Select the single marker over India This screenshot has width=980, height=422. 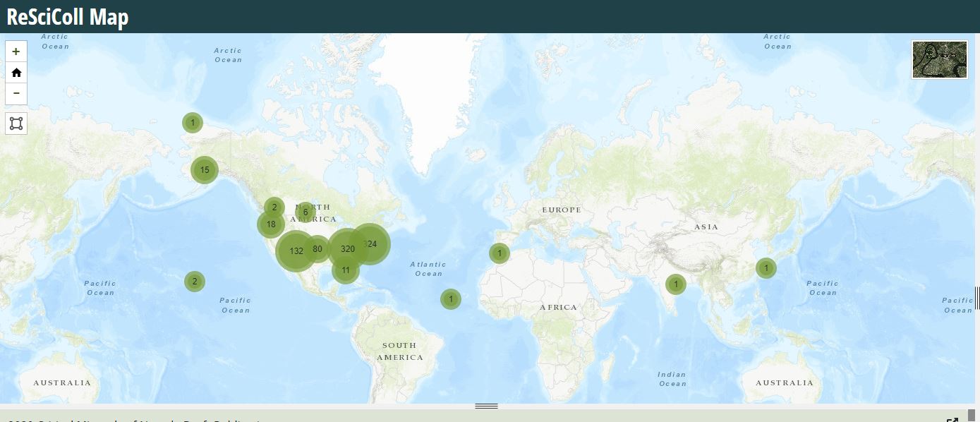pyautogui.click(x=676, y=284)
